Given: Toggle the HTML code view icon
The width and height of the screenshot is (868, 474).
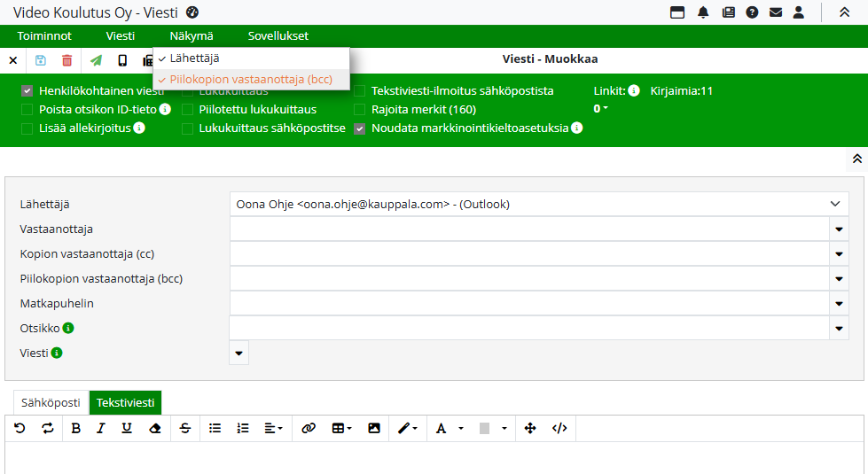Looking at the screenshot, I should click(x=559, y=428).
